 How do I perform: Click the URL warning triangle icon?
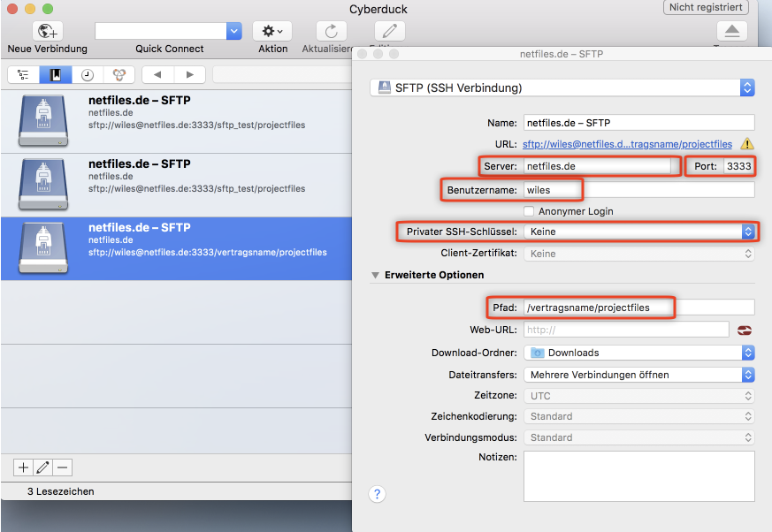(x=747, y=144)
